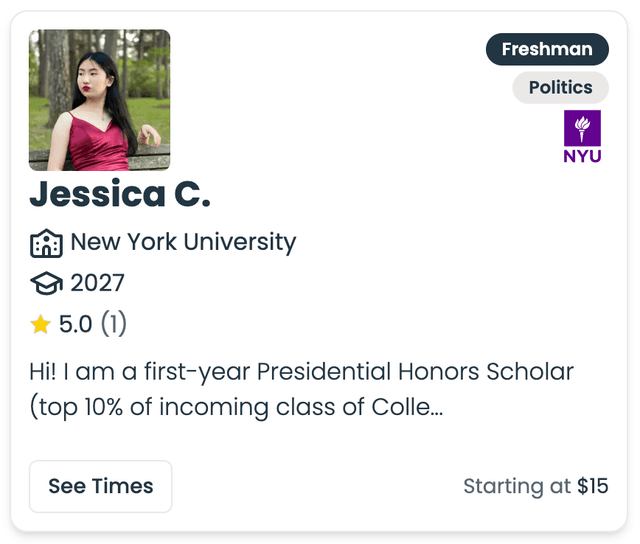
Task: Click the 2027 graduation year
Action: pyautogui.click(x=97, y=283)
